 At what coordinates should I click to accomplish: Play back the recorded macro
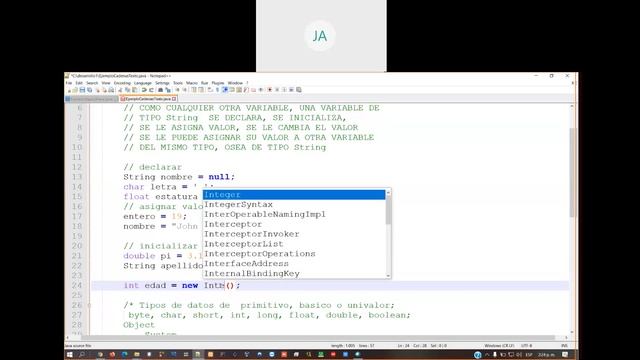pyautogui.click(x=284, y=90)
